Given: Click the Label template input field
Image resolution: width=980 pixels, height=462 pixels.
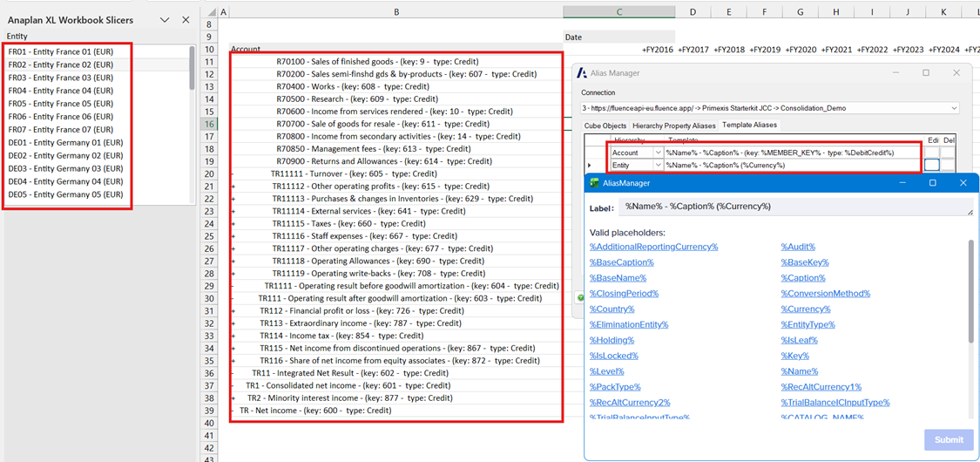Looking at the screenshot, I should 793,207.
